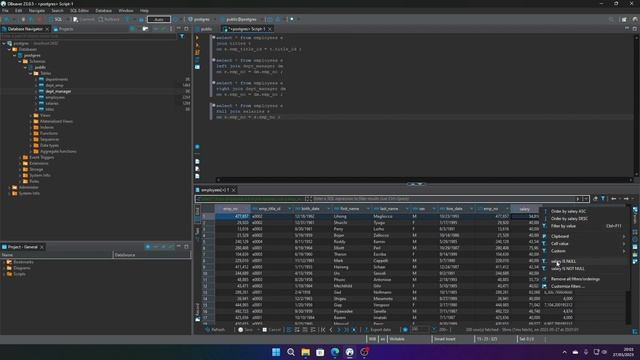
Task: Select the titles table in navigator
Action: (49, 109)
